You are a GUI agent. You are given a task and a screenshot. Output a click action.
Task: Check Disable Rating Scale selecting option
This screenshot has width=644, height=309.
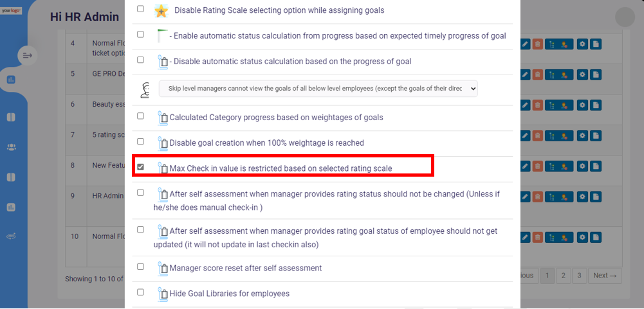click(140, 8)
